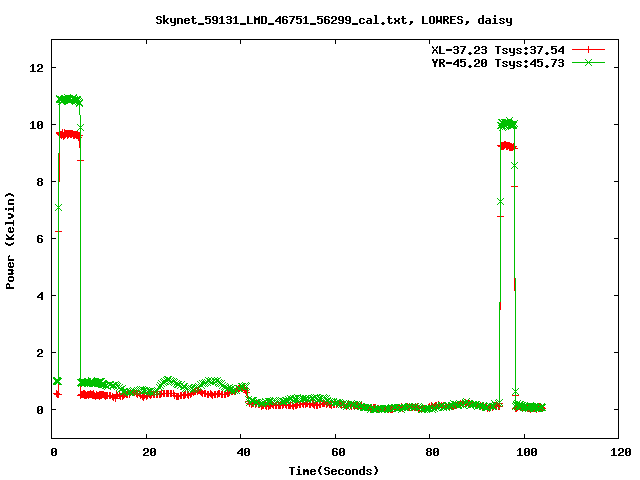Click the Power (Kelvin) axis label
This screenshot has width=640, height=480.
[10, 241]
